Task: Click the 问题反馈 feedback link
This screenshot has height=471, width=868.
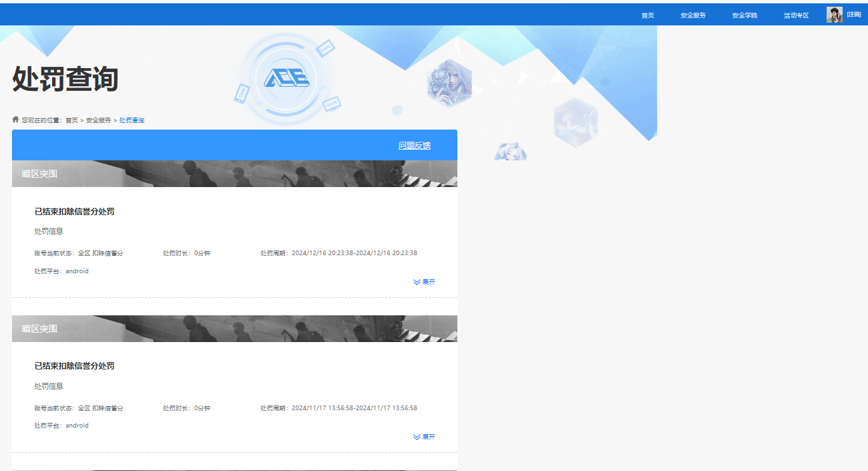Action: tap(415, 144)
